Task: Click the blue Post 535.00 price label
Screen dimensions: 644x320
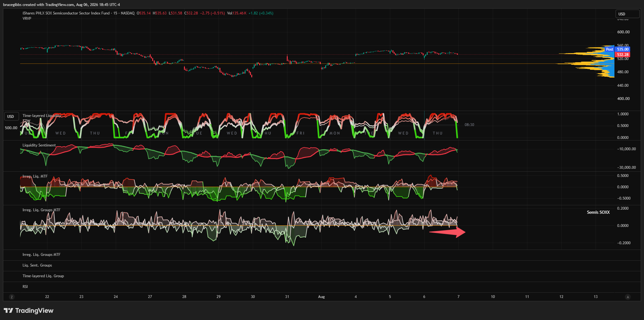Action: (x=618, y=49)
